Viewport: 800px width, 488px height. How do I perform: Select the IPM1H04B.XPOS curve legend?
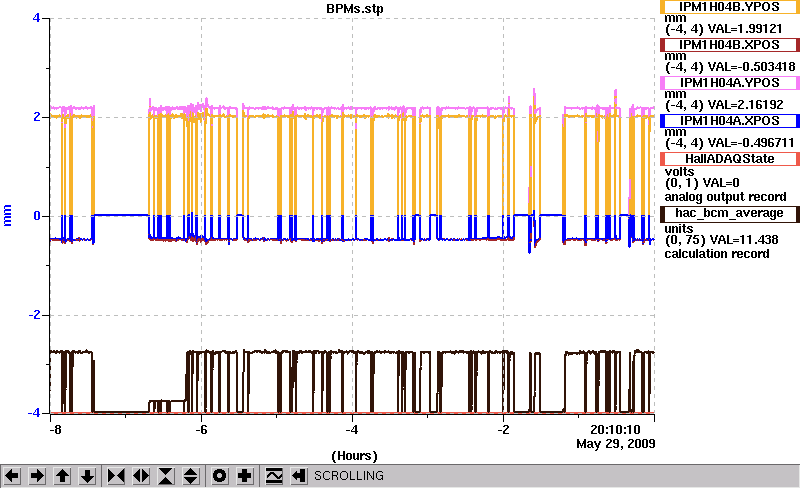(x=730, y=45)
